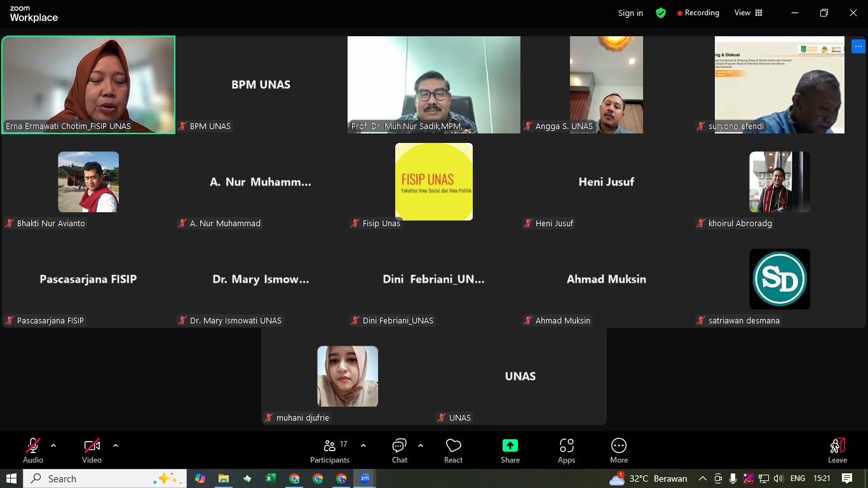Click the Zoom Workplace logo

(34, 14)
